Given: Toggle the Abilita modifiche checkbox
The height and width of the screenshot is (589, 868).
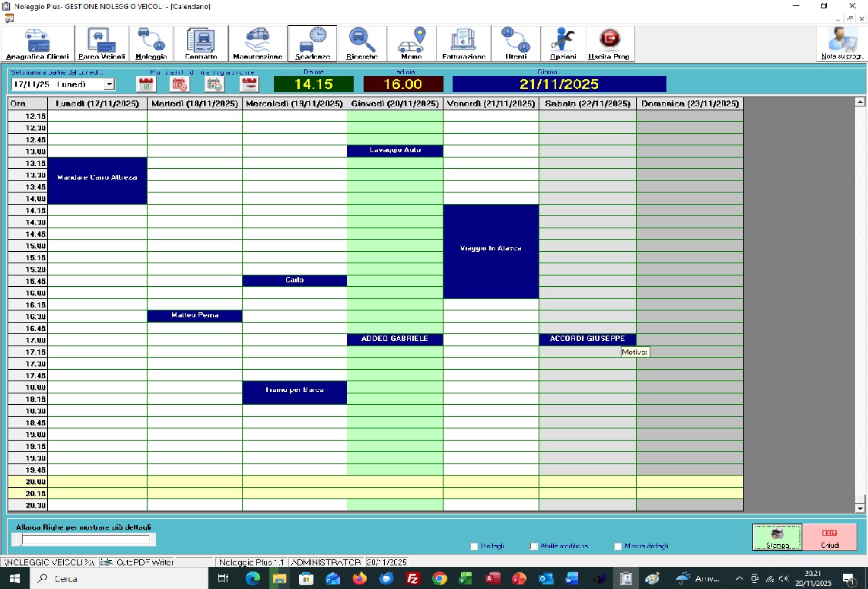Looking at the screenshot, I should click(x=534, y=546).
